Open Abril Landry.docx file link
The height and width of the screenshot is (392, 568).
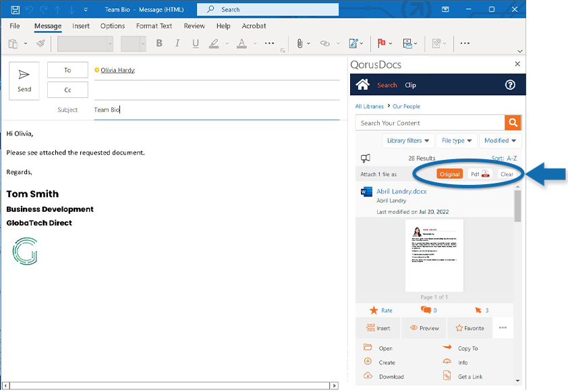[401, 192]
